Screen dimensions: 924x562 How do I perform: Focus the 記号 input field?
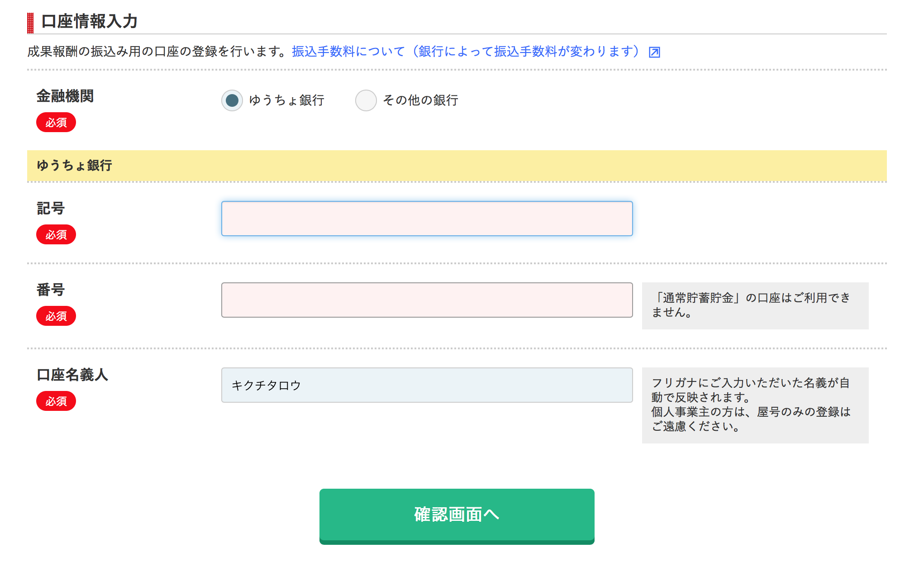[x=427, y=219]
